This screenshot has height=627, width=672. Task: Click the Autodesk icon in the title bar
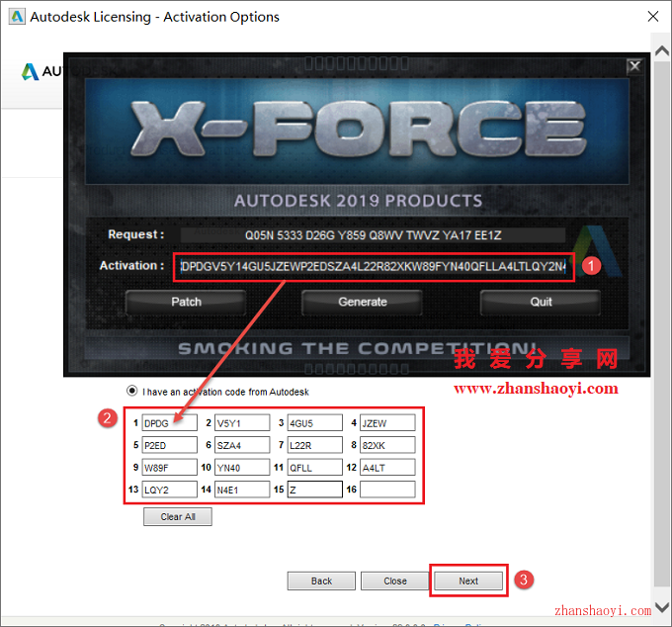pos(17,17)
